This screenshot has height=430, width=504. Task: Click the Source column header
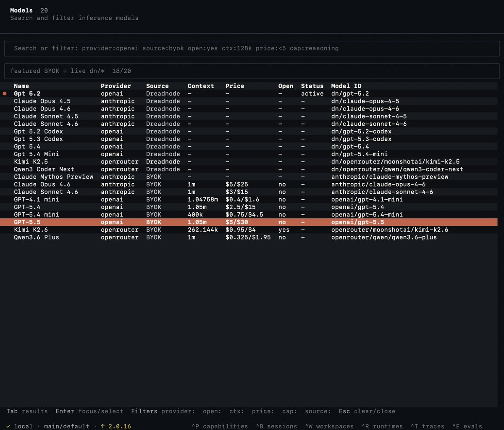[157, 86]
